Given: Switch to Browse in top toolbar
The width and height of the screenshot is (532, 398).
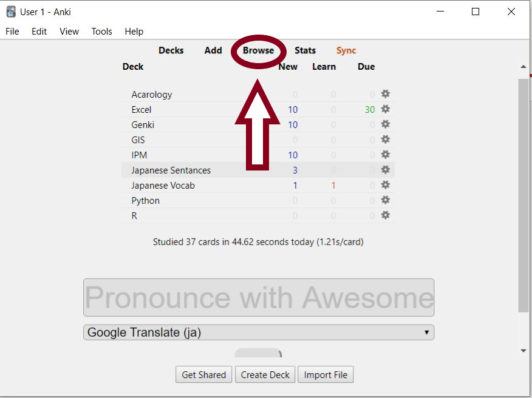Looking at the screenshot, I should coord(258,50).
